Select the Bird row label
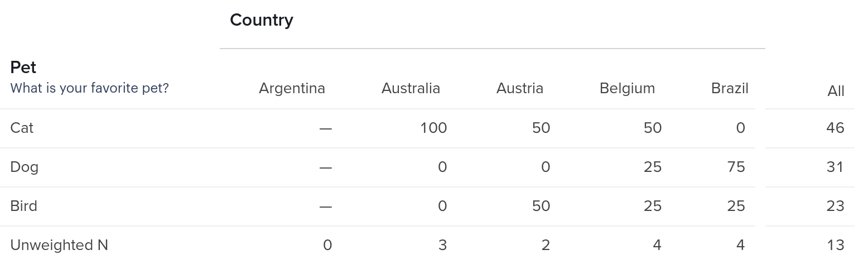Image resolution: width=868 pixels, height=269 pixels. click(23, 206)
